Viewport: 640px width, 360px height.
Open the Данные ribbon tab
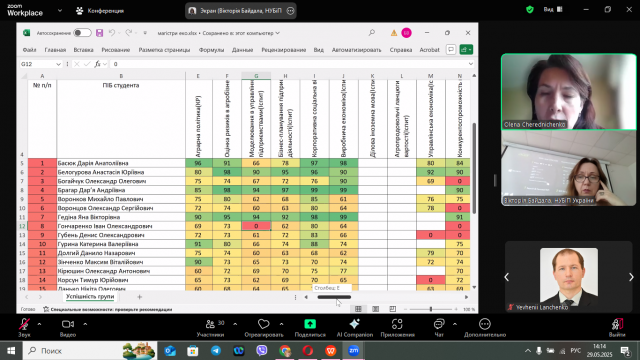242,50
